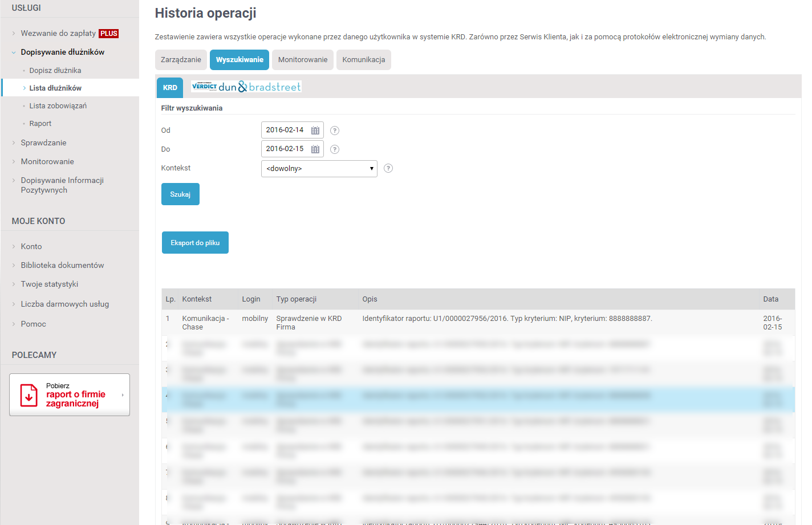Click the highlighted blue table row
This screenshot has height=525, width=812.
[x=478, y=399]
